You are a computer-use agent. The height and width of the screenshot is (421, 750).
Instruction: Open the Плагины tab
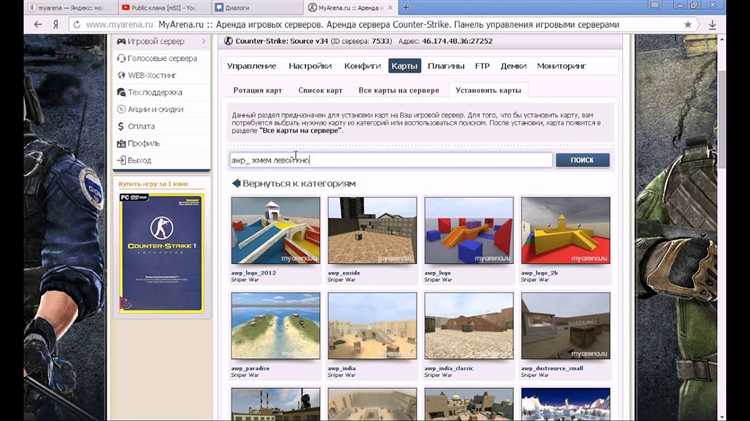446,66
